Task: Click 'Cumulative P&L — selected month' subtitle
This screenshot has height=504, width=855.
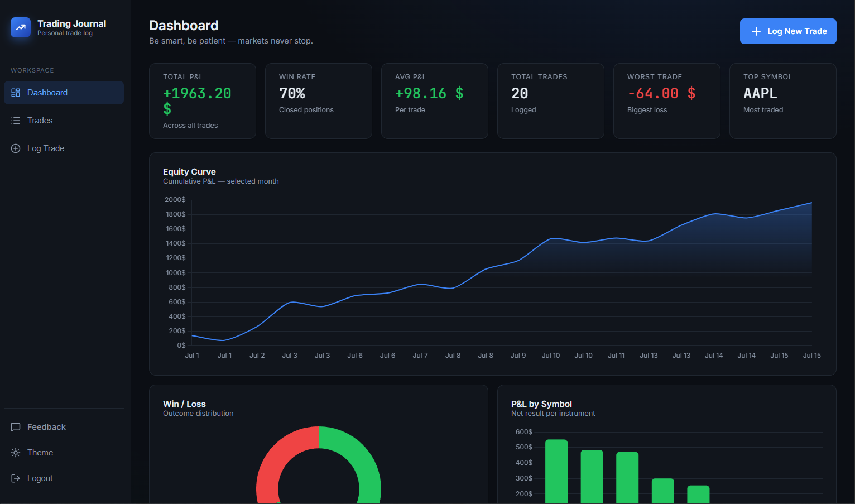Action: pos(221,181)
